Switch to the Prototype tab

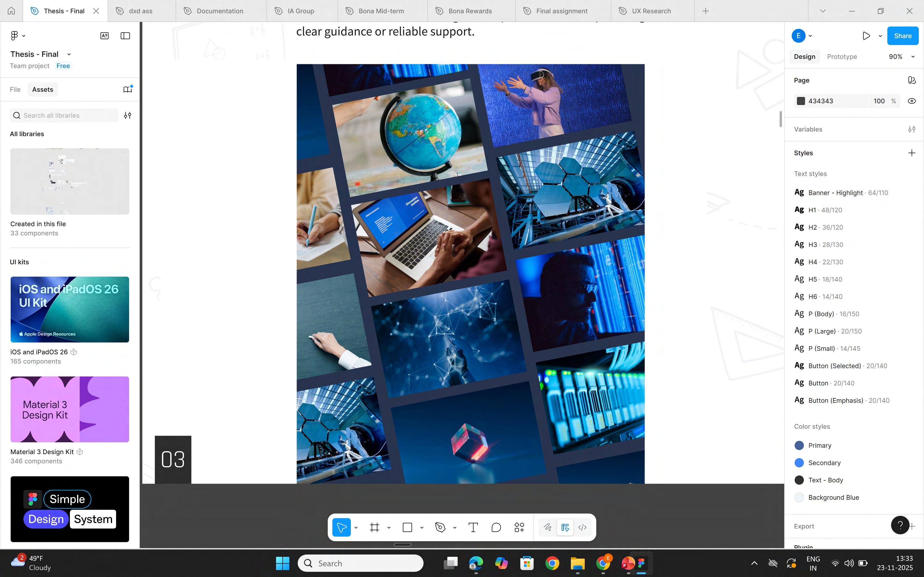click(841, 57)
